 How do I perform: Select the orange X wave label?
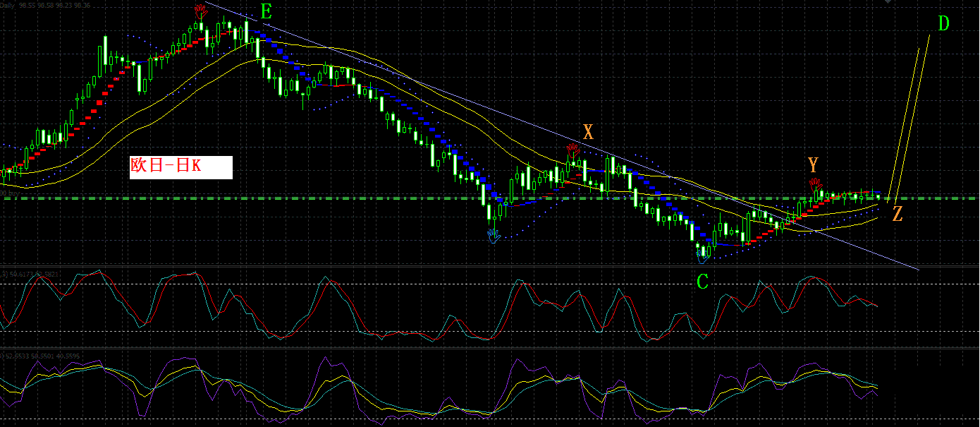pyautogui.click(x=588, y=131)
